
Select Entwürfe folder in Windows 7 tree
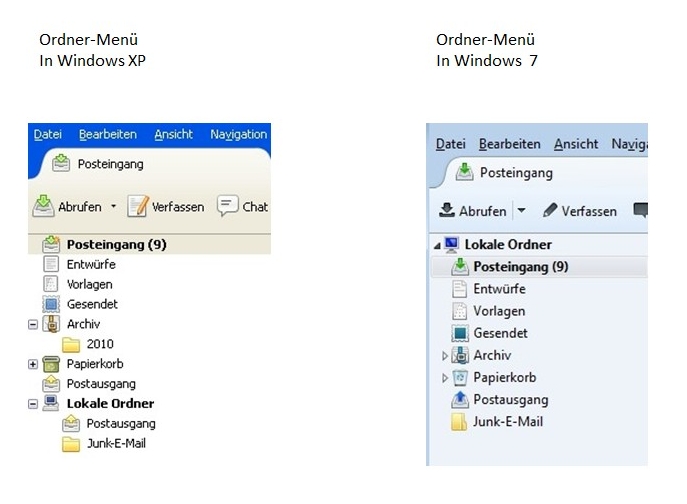coord(499,289)
